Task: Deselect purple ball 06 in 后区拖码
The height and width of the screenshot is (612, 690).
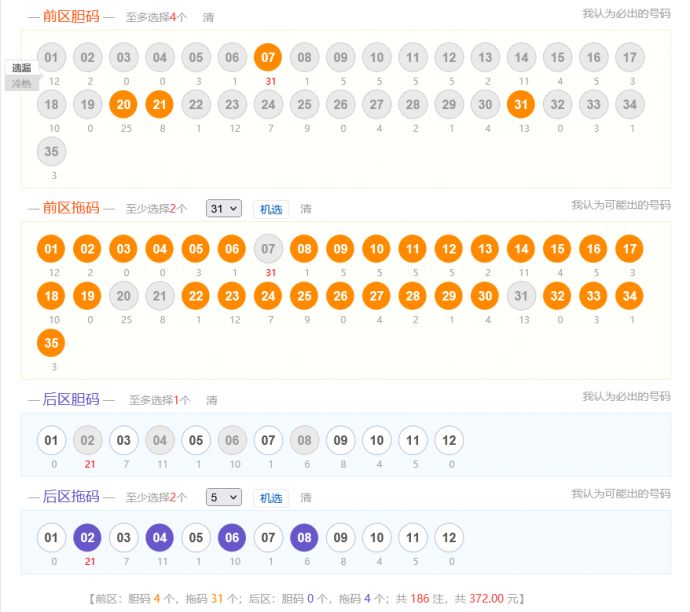Action: (231, 537)
